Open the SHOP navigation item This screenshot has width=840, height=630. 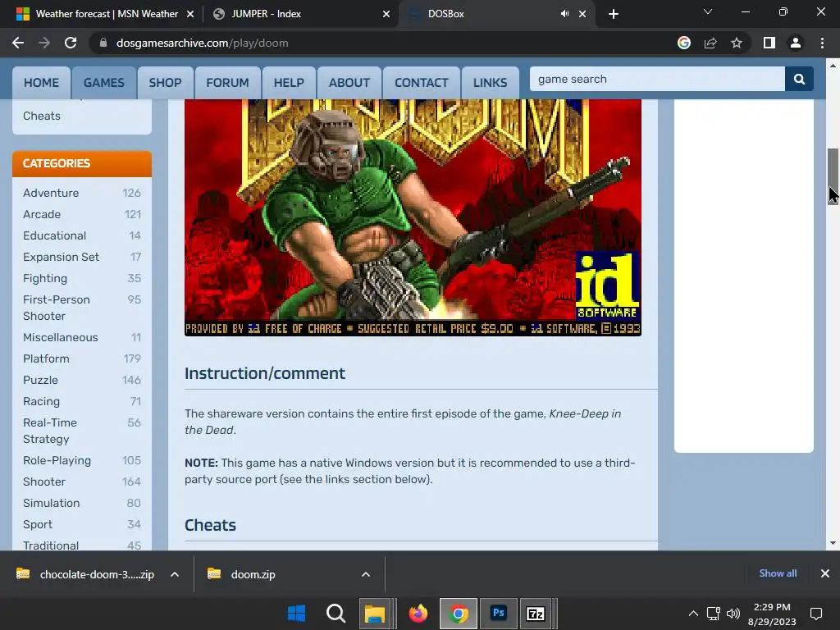tap(165, 83)
